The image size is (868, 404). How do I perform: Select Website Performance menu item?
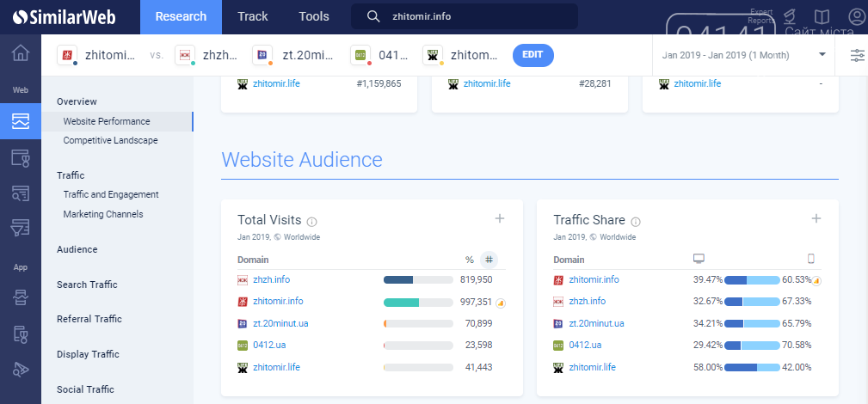[x=117, y=121]
